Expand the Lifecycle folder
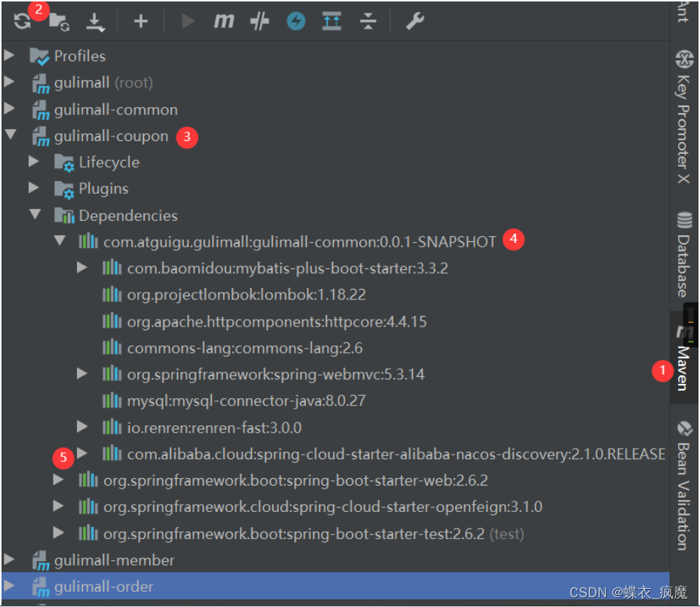 click(x=34, y=161)
